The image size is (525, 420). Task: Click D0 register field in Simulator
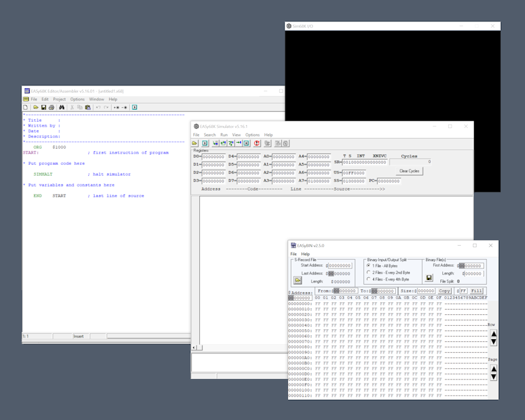213,157
